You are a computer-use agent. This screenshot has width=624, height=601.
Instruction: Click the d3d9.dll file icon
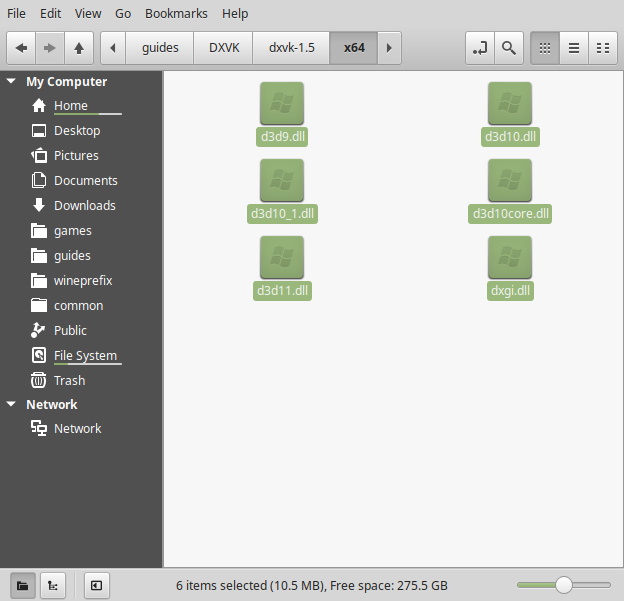tap(282, 103)
